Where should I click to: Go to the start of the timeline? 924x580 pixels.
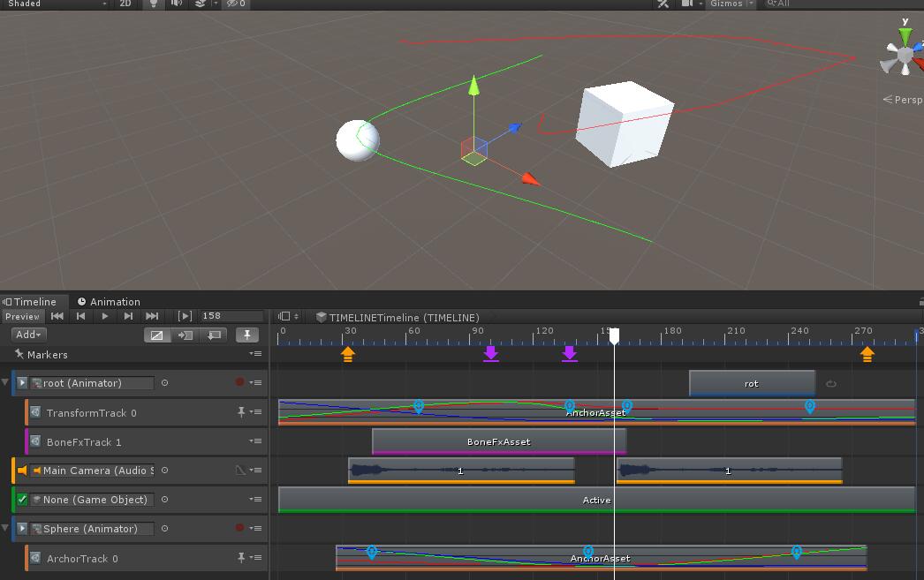[x=57, y=316]
